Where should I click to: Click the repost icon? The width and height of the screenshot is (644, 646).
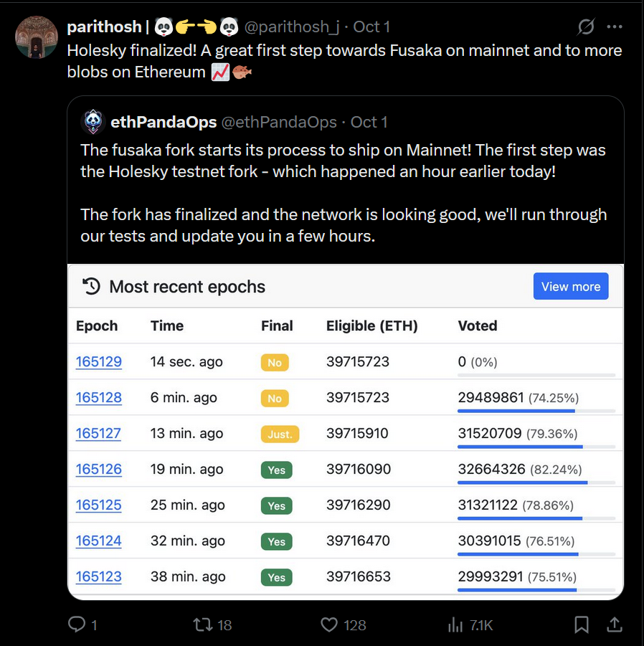(203, 625)
